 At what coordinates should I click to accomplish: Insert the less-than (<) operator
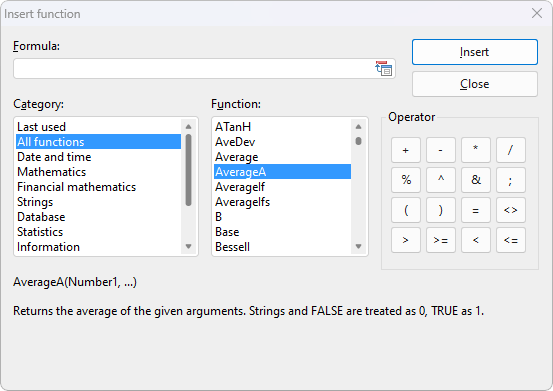pos(476,240)
